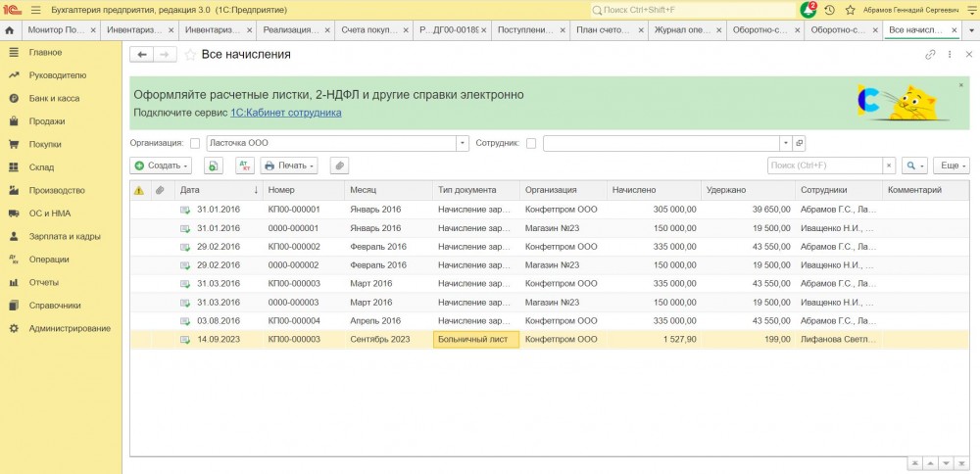980x474 pixels.
Task: Open the notifications bell icon
Action: (x=808, y=10)
